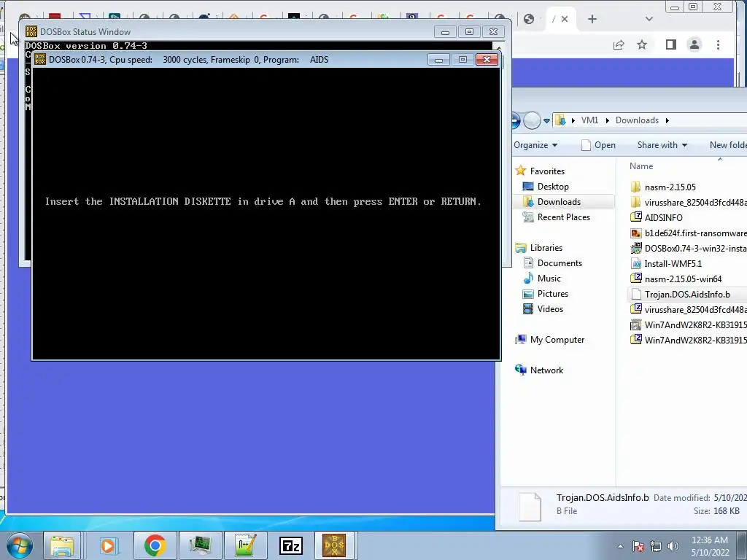Select the nasm-2.15.05-win64 archive
This screenshot has width=747, height=560.
tap(676, 279)
